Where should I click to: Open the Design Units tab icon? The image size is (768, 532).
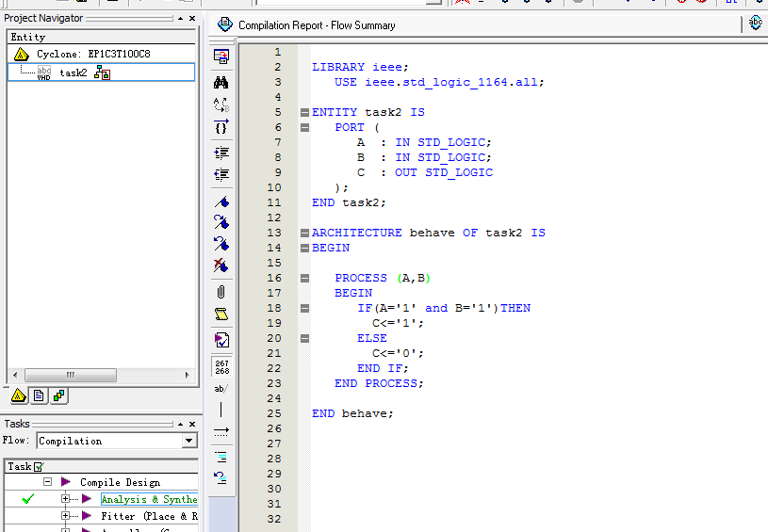pyautogui.click(x=58, y=396)
